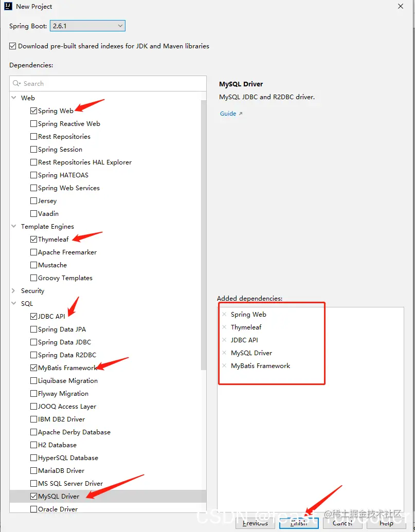Close the New Project dialog
The image size is (415, 532).
pyautogui.click(x=401, y=7)
